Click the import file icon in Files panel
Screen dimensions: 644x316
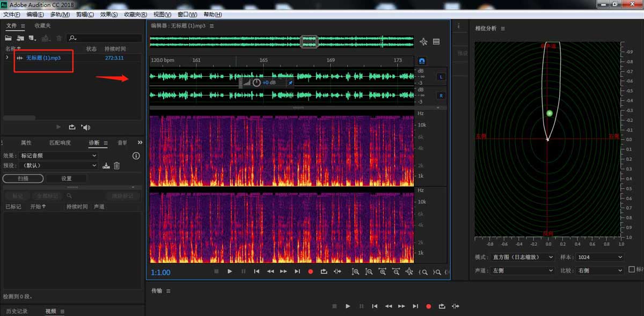coord(20,38)
